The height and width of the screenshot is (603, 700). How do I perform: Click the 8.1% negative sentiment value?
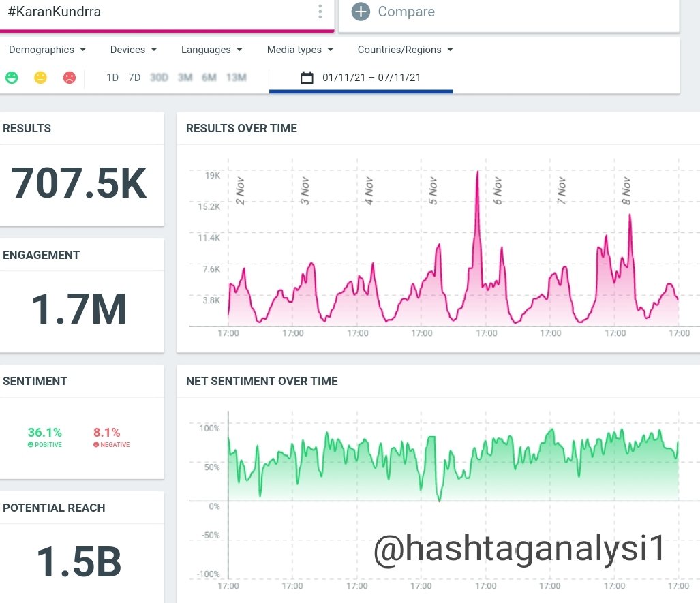pyautogui.click(x=107, y=433)
